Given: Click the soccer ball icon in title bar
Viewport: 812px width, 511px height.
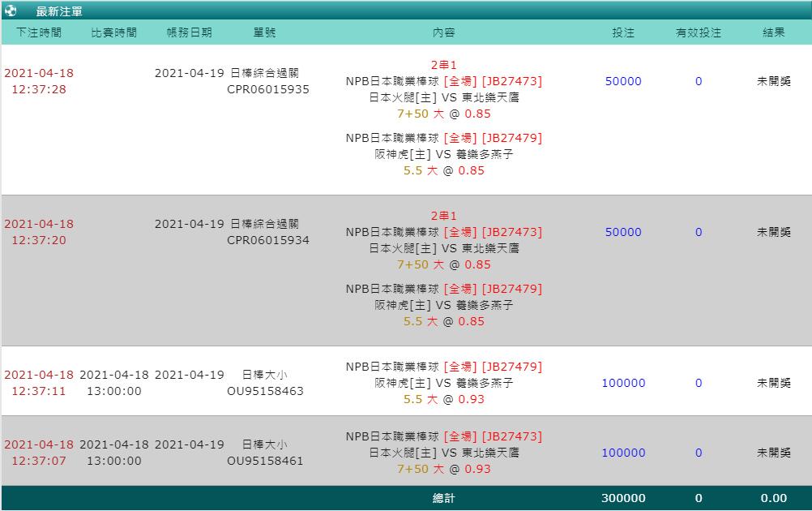Looking at the screenshot, I should point(11,11).
